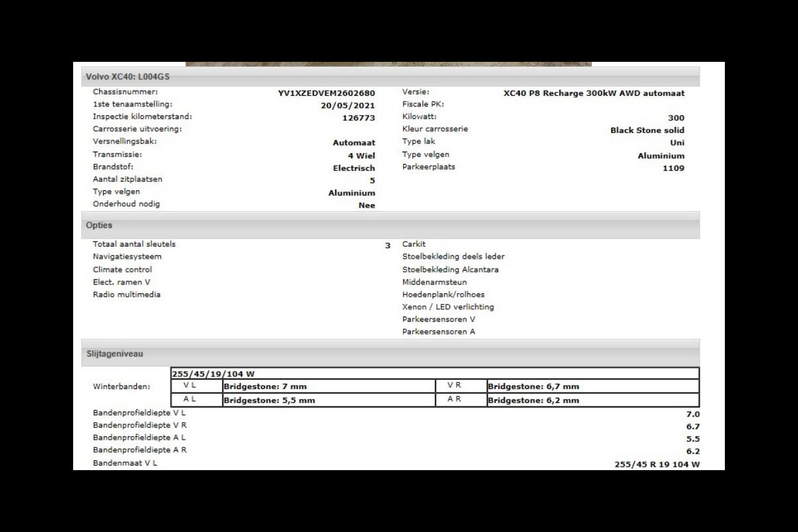Click the date 20/05/2021 value
798x532 pixels.
click(348, 106)
